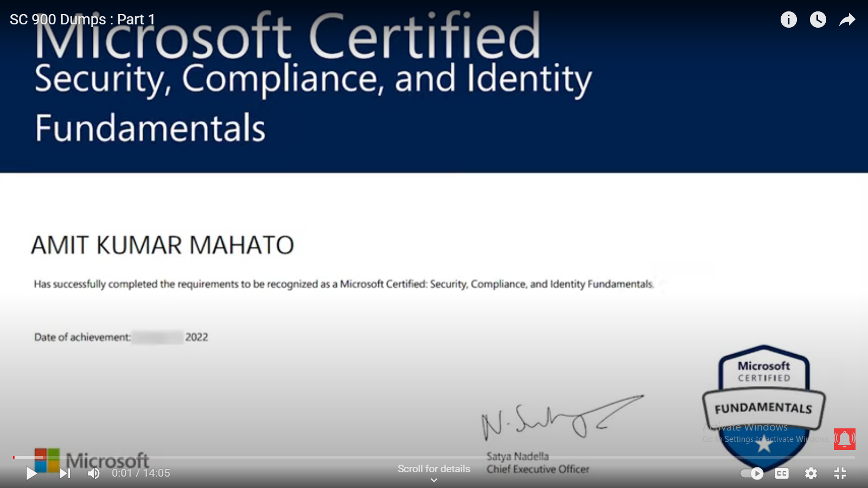Click the Chief Executive Officer text
Image resolution: width=868 pixels, height=488 pixels.
pyautogui.click(x=538, y=469)
